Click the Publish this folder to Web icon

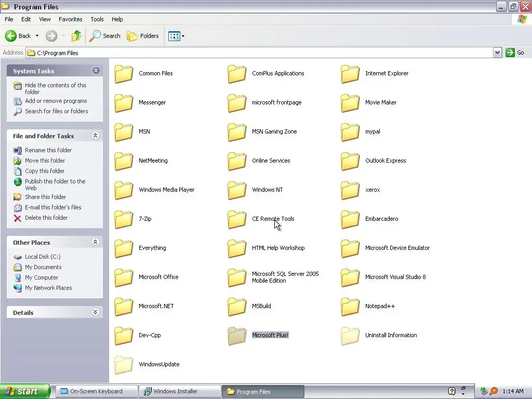(18, 182)
